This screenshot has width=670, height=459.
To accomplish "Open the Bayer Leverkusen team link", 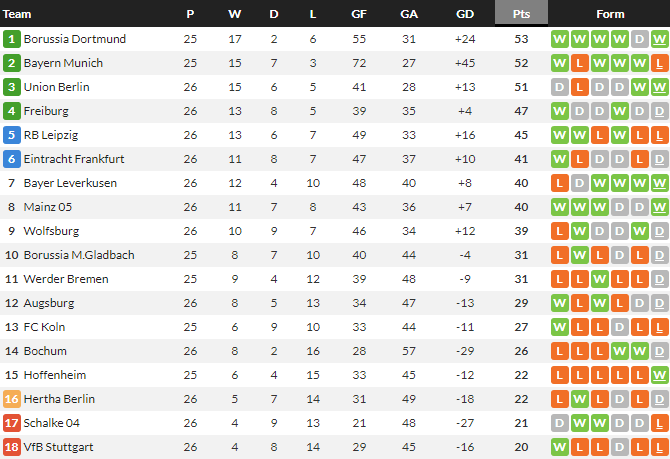I will (70, 183).
